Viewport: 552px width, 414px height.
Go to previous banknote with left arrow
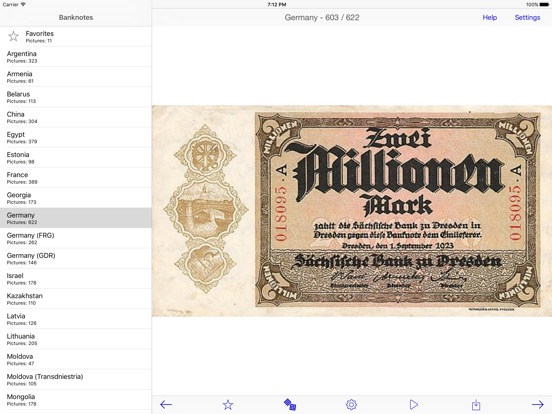click(166, 404)
